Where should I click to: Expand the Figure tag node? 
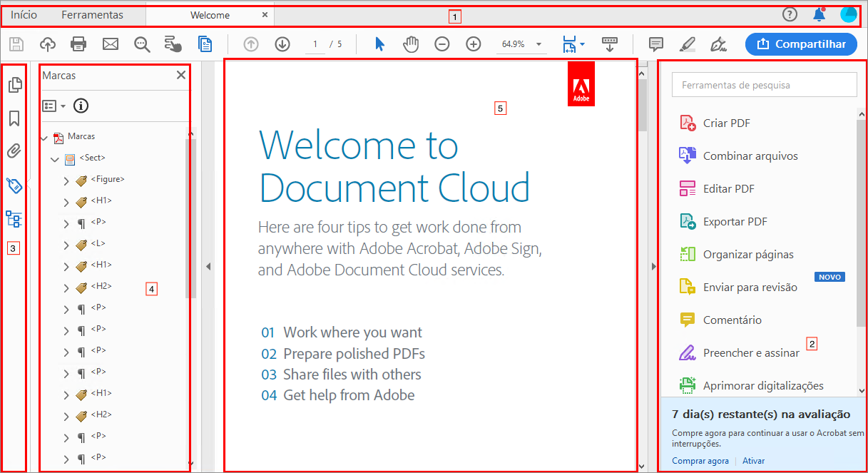pyautogui.click(x=66, y=181)
